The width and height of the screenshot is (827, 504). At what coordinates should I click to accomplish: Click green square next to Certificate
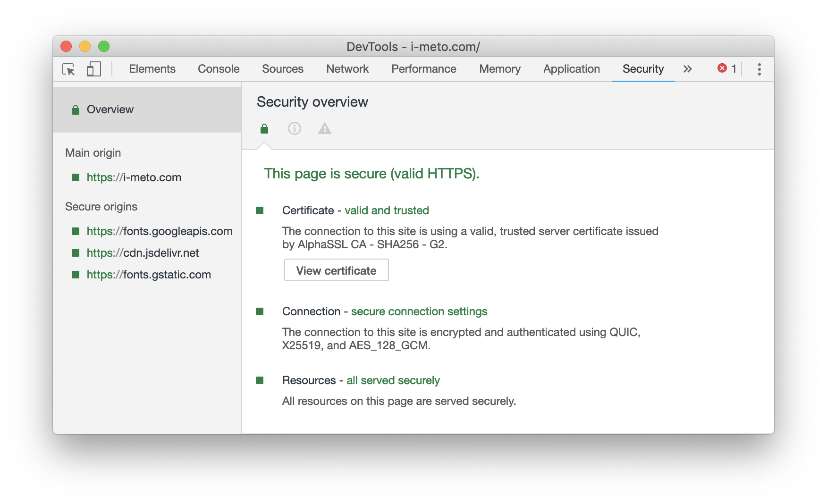[260, 210]
